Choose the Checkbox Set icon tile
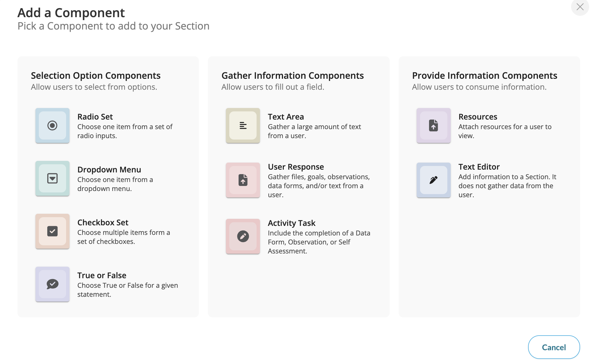 coord(52,231)
